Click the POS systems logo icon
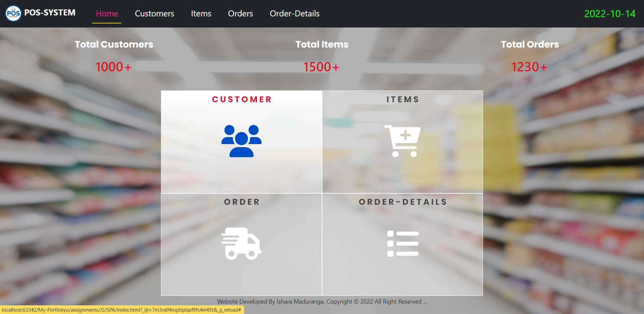The image size is (644, 314). tap(13, 13)
